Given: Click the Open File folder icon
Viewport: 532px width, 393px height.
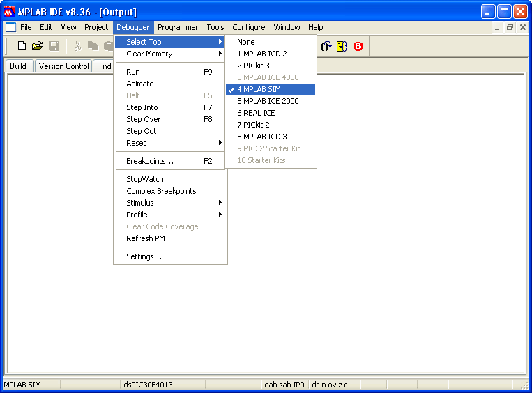Looking at the screenshot, I should (38, 46).
